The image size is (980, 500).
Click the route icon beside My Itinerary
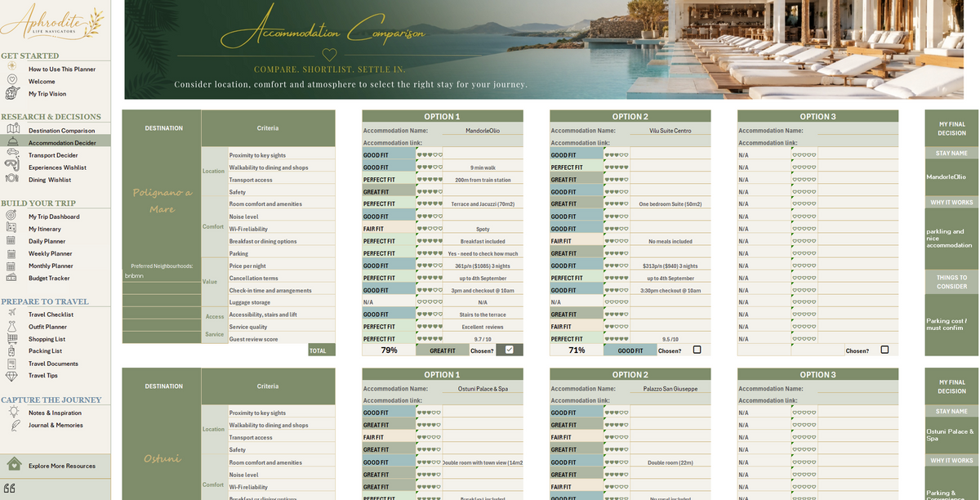point(11,228)
